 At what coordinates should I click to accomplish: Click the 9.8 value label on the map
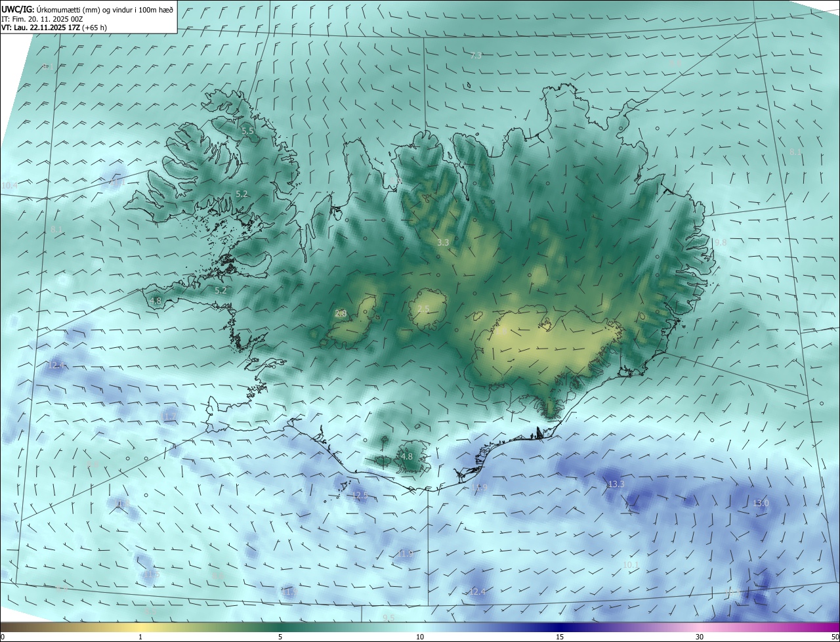(721, 242)
